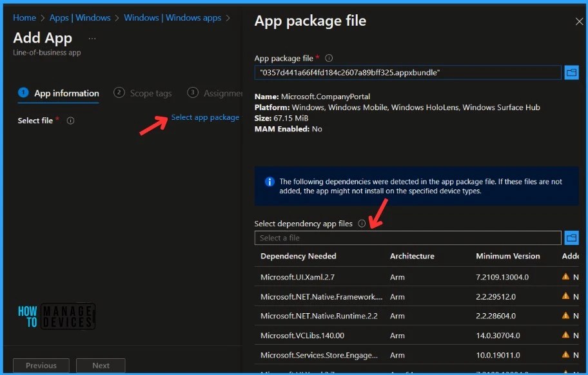This screenshot has width=588, height=375.
Task: Close the App package file pane
Action: [x=578, y=21]
